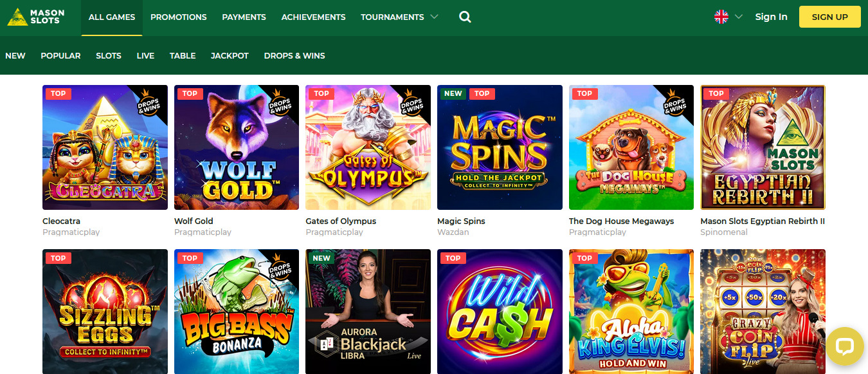Viewport: 868px width, 374px height.
Task: Click The Dog House Megaways title text
Action: (622, 221)
